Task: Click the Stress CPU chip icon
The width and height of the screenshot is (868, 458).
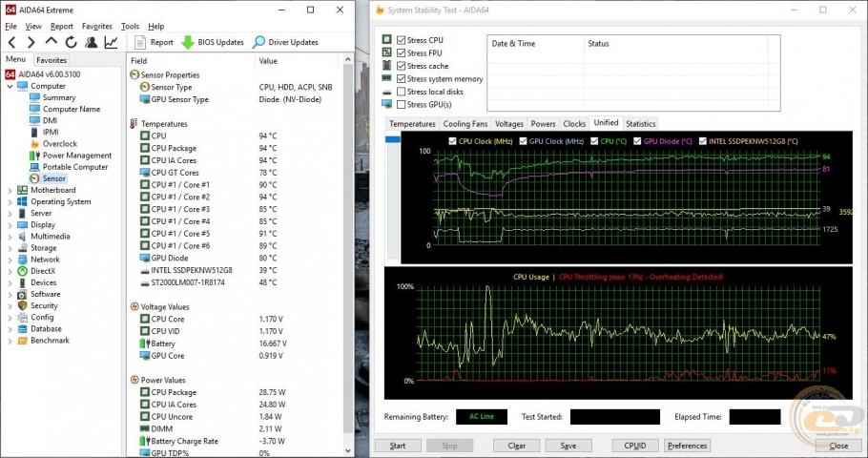Action: click(x=386, y=39)
